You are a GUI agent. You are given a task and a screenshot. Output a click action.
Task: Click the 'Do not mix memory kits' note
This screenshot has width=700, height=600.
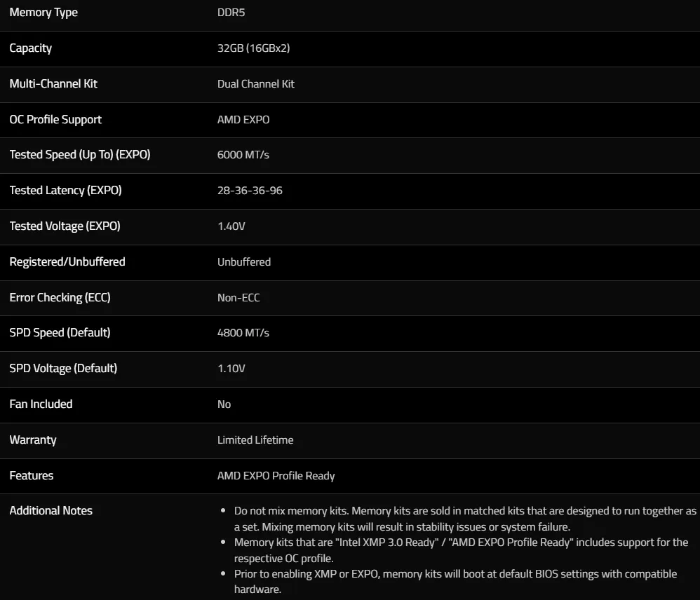click(465, 519)
